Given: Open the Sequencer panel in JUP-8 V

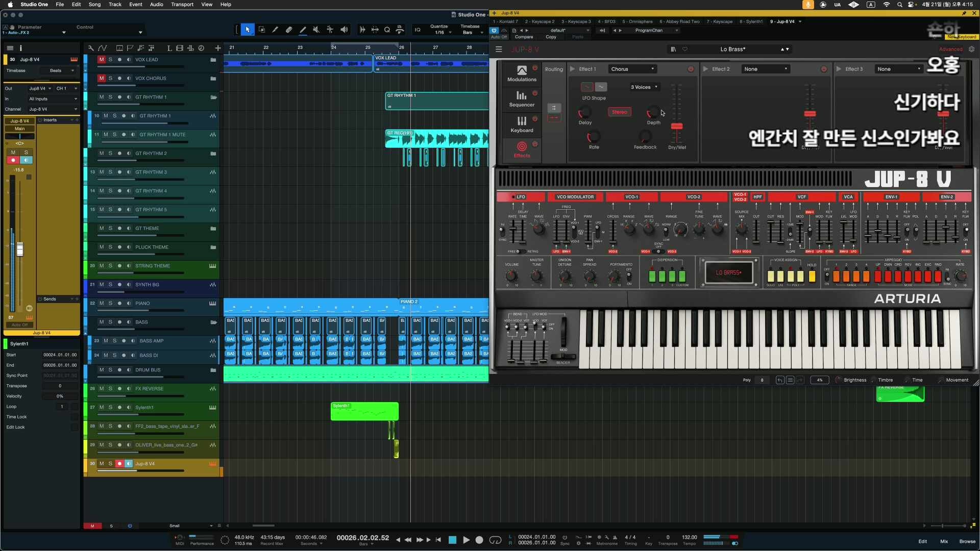Looking at the screenshot, I should [x=522, y=99].
